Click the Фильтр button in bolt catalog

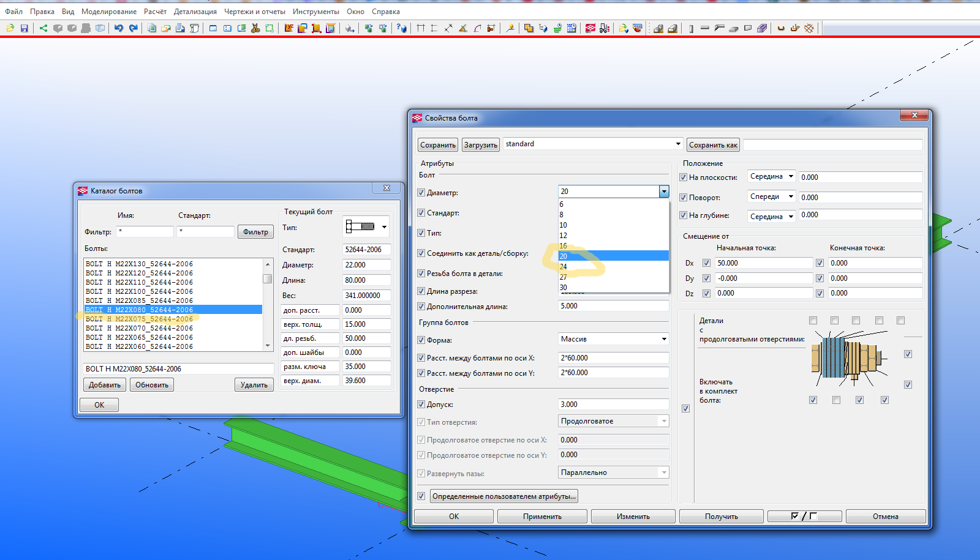[255, 232]
